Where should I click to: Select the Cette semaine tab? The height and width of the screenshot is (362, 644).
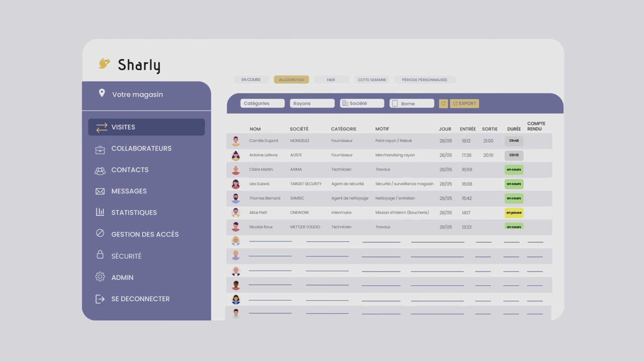[x=372, y=80]
